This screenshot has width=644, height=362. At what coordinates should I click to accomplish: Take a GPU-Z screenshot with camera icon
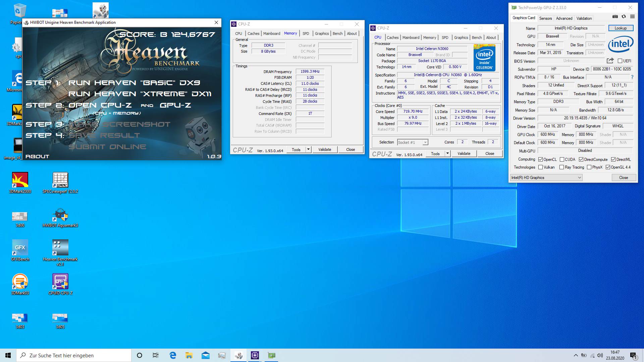[615, 16]
